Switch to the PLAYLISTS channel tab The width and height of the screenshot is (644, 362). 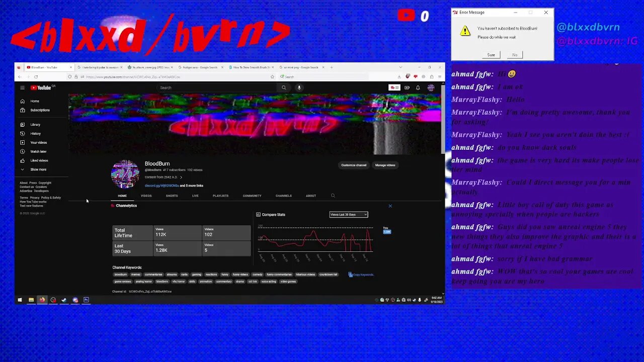(x=220, y=196)
